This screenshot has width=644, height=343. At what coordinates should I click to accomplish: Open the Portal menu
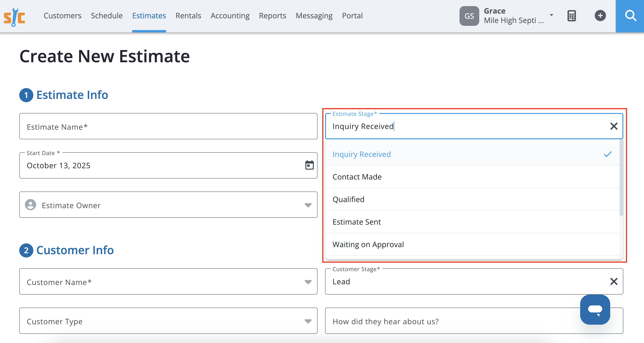pos(352,16)
